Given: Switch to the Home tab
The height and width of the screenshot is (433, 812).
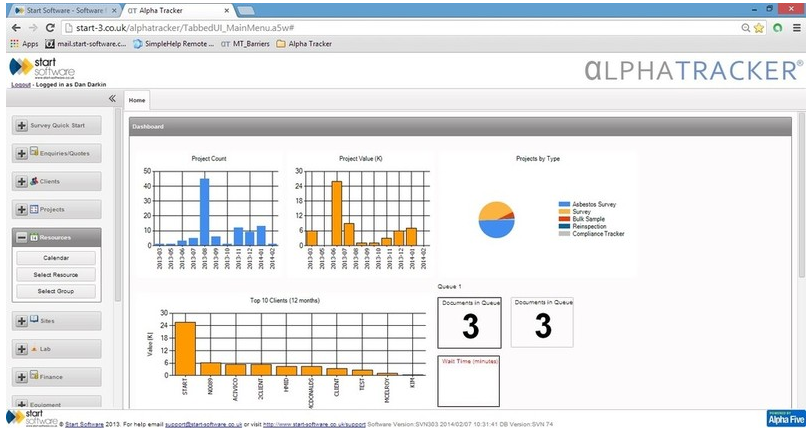Looking at the screenshot, I should tap(137, 100).
